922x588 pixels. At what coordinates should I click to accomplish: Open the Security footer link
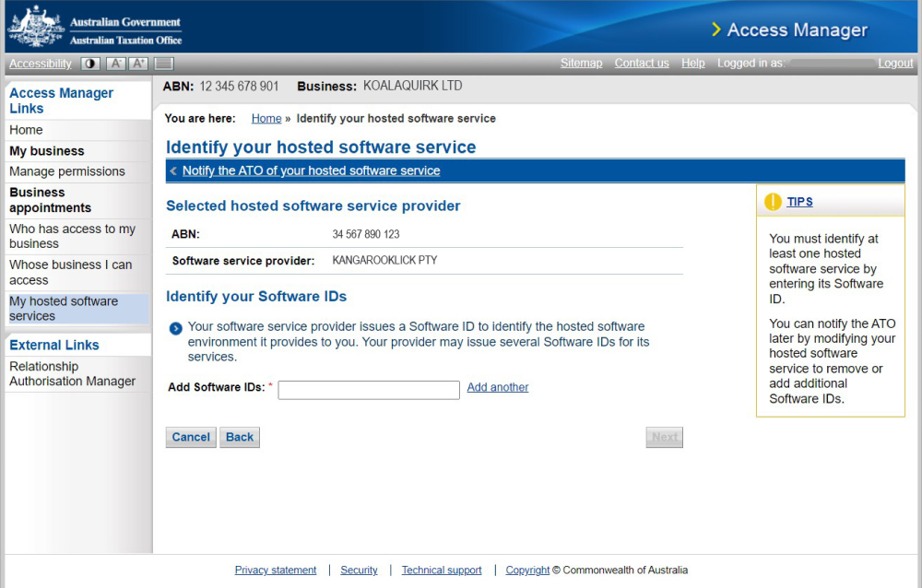[x=359, y=570]
